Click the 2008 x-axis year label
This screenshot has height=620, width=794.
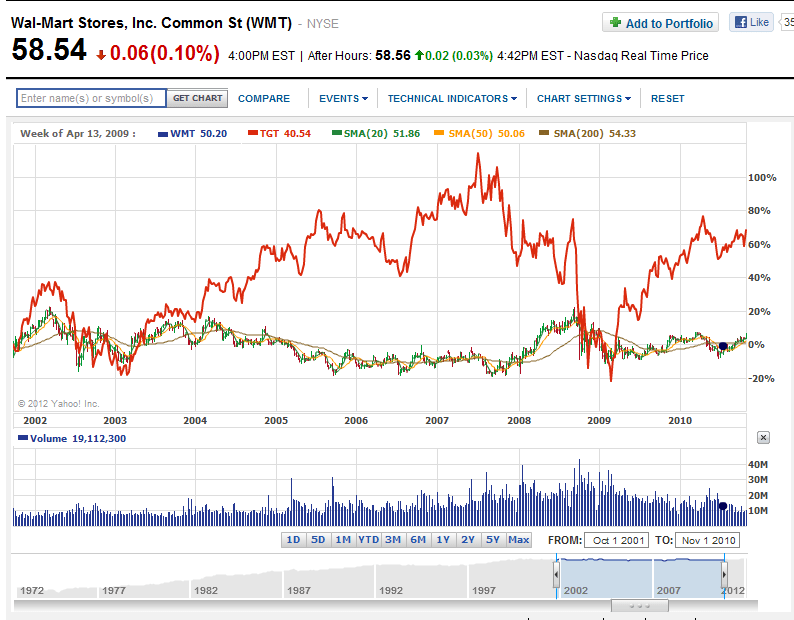[x=519, y=420]
